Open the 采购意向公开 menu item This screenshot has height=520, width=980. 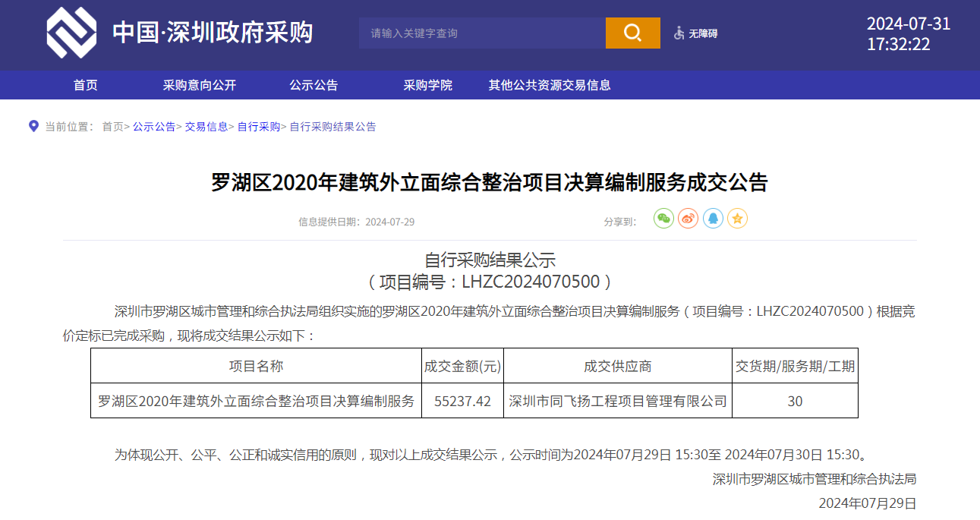[200, 85]
